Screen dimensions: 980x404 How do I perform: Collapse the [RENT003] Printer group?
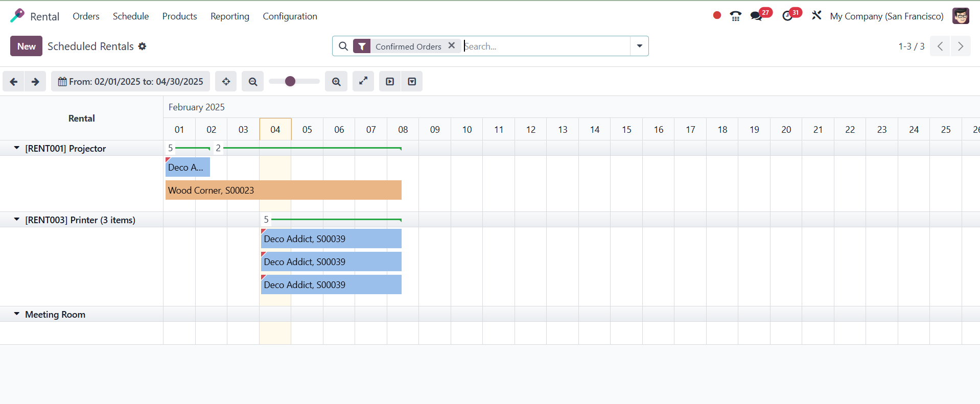click(17, 220)
